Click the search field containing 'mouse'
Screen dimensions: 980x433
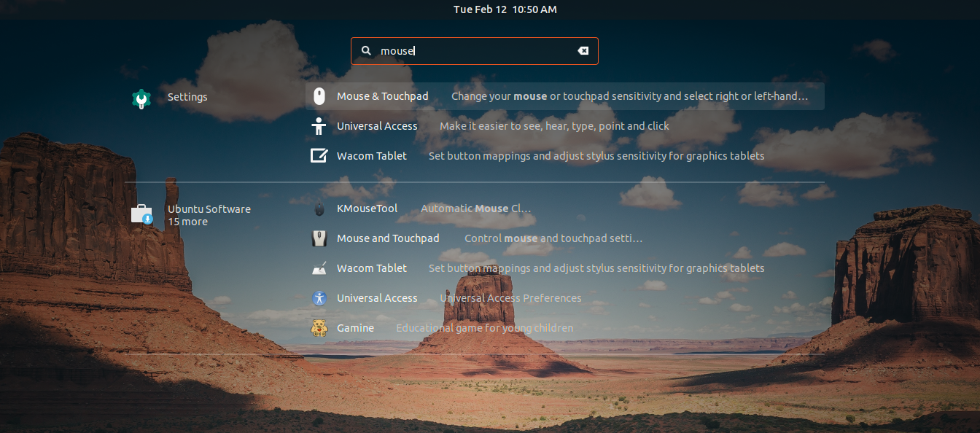[x=475, y=51]
